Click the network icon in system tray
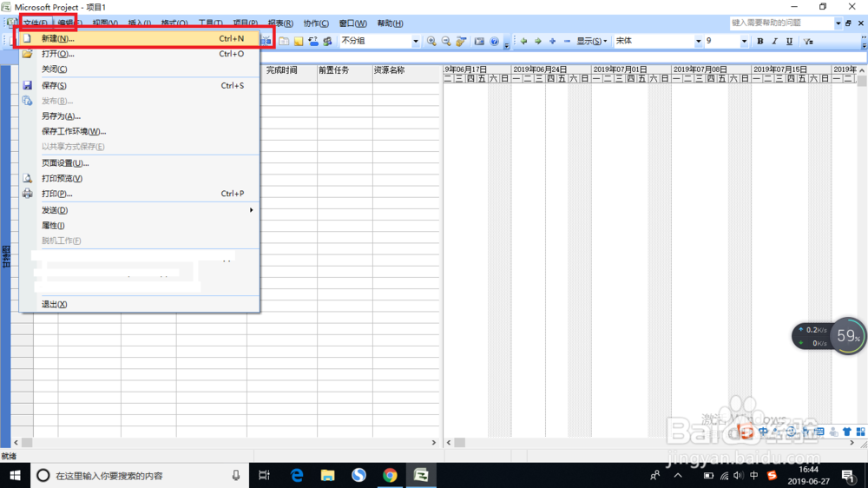 pos(724,475)
